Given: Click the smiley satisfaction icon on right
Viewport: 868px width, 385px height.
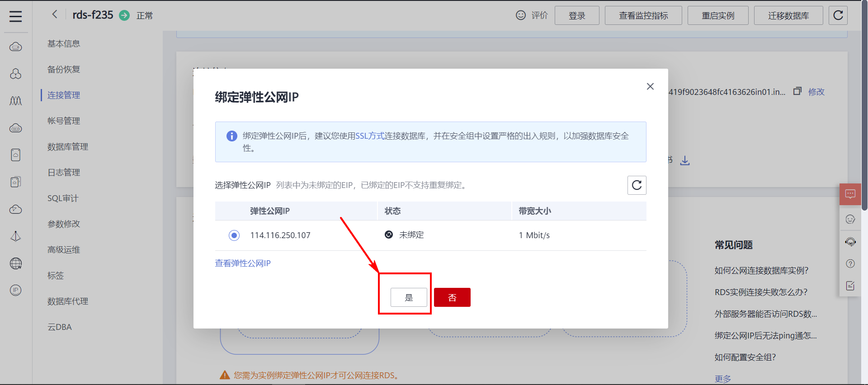Looking at the screenshot, I should point(850,219).
